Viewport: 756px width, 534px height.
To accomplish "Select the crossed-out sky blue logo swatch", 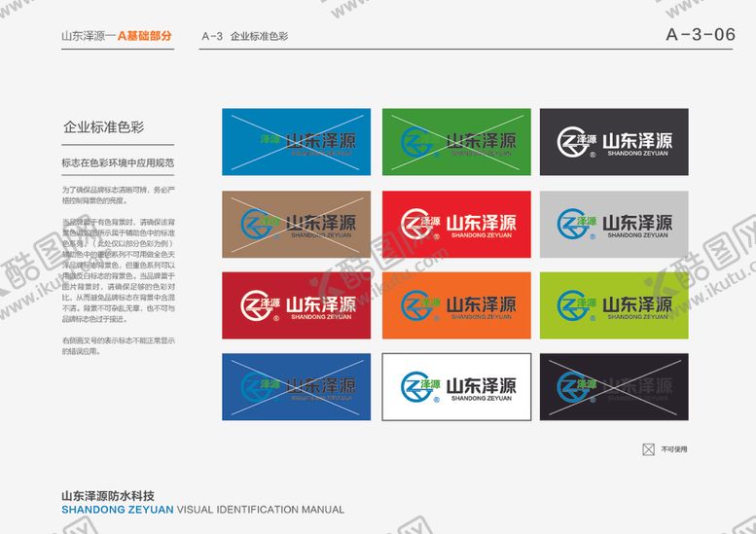I will 296,142.
